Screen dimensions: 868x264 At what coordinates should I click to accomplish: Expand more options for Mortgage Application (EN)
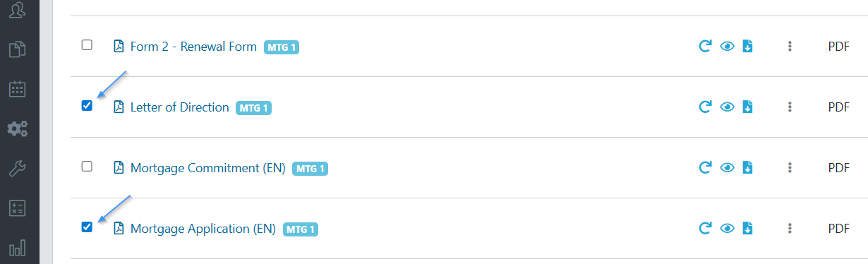[790, 229]
